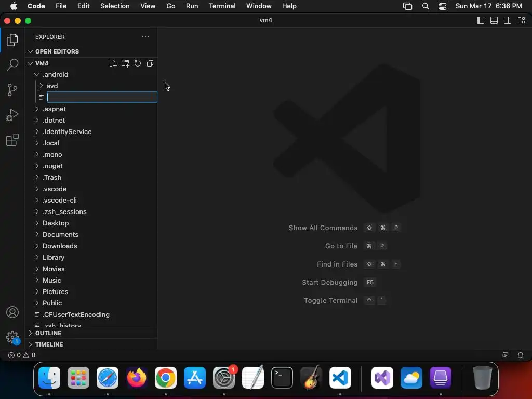Open GarageBand from the Dock
The height and width of the screenshot is (399, 532).
click(311, 378)
